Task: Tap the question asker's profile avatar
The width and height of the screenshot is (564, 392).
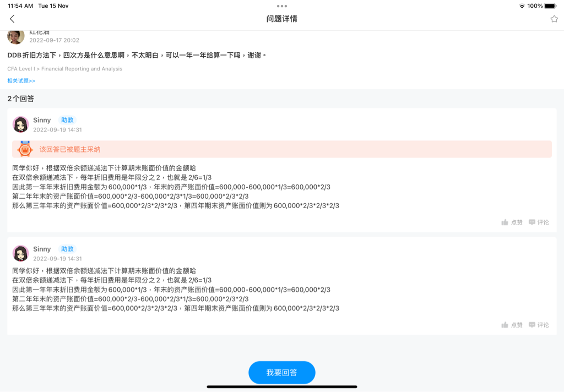Action: tap(16, 36)
